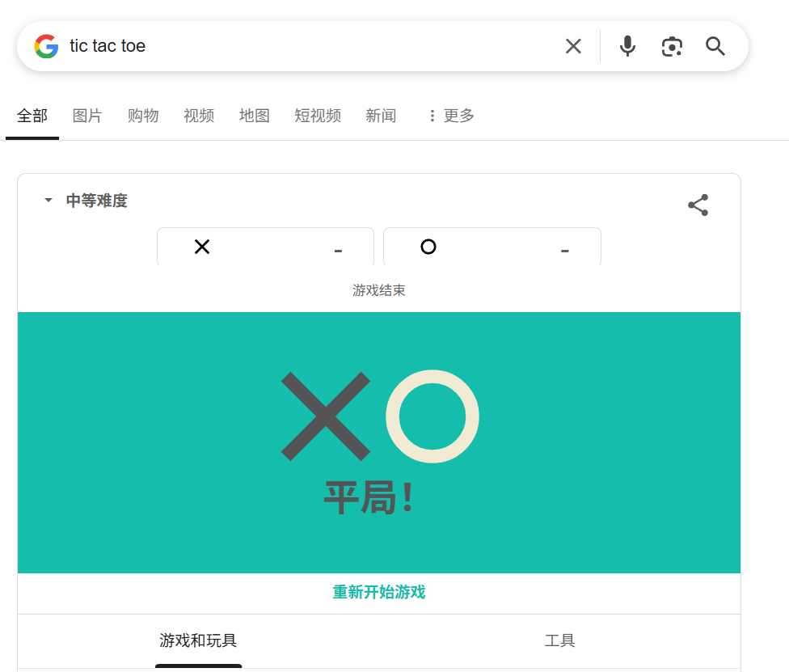Clear the search text with the X icon
The image size is (789, 672).
click(x=573, y=46)
